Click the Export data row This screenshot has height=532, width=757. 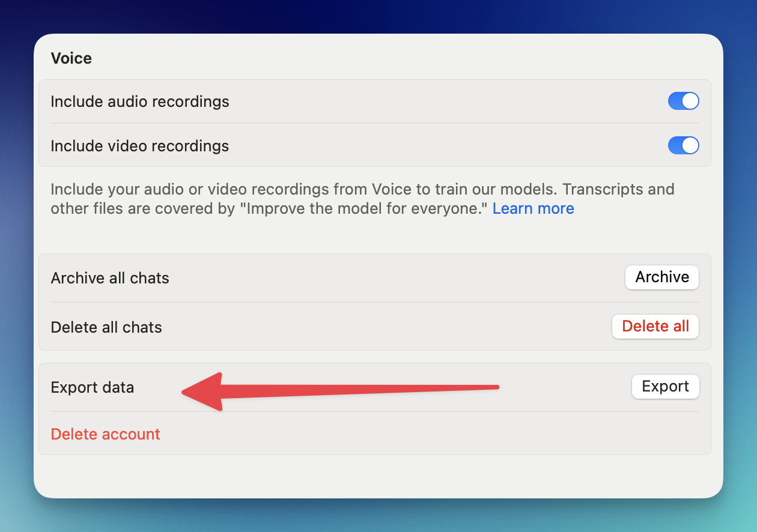[93, 387]
